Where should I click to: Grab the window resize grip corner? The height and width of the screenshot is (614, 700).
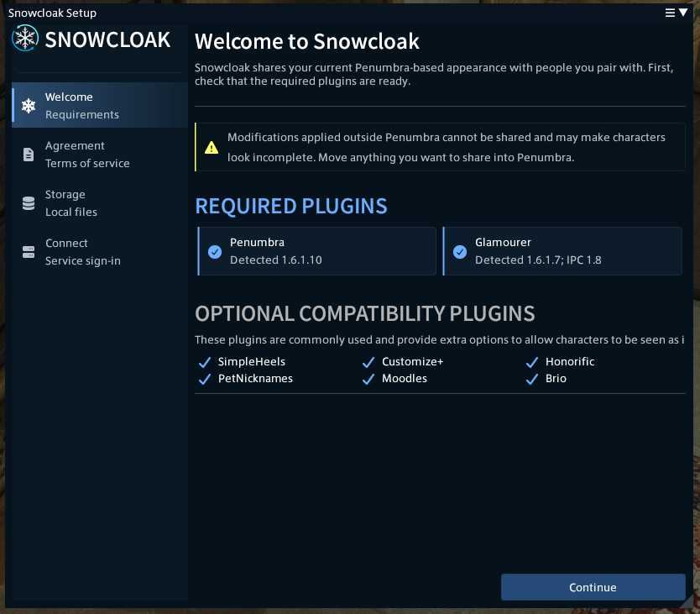[x=687, y=602]
